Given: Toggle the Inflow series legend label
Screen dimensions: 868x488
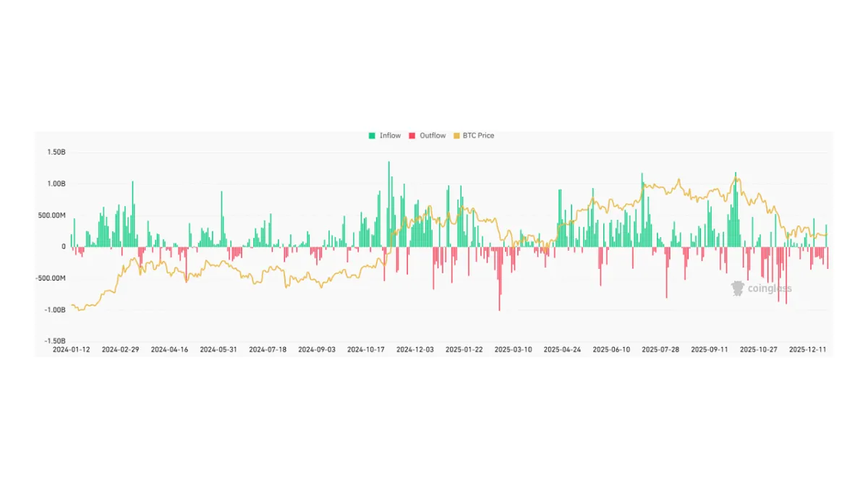Looking at the screenshot, I should coord(390,136).
